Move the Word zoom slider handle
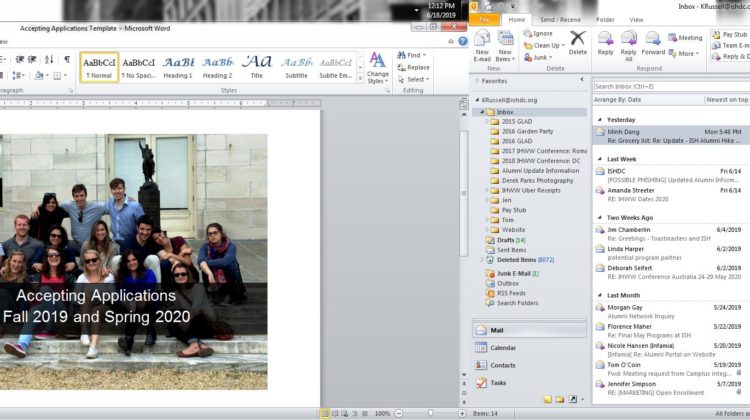Image resolution: width=750 pixels, height=420 pixels. tap(430, 413)
